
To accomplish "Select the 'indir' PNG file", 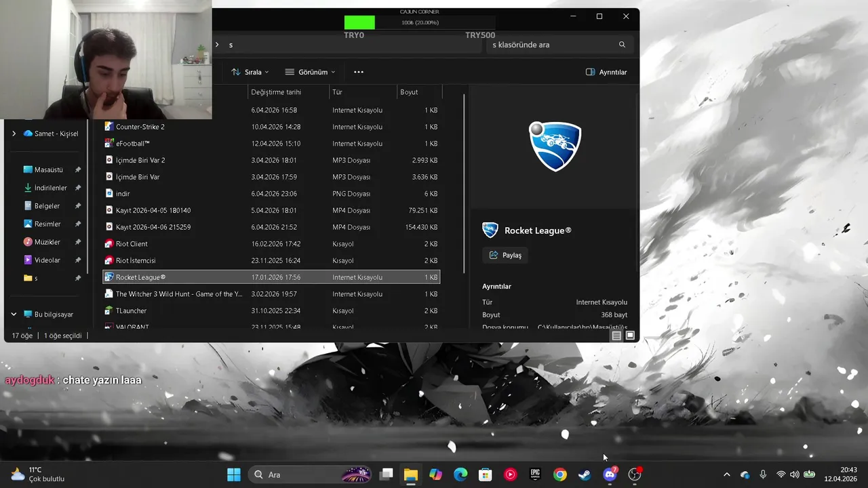I will click(x=271, y=194).
